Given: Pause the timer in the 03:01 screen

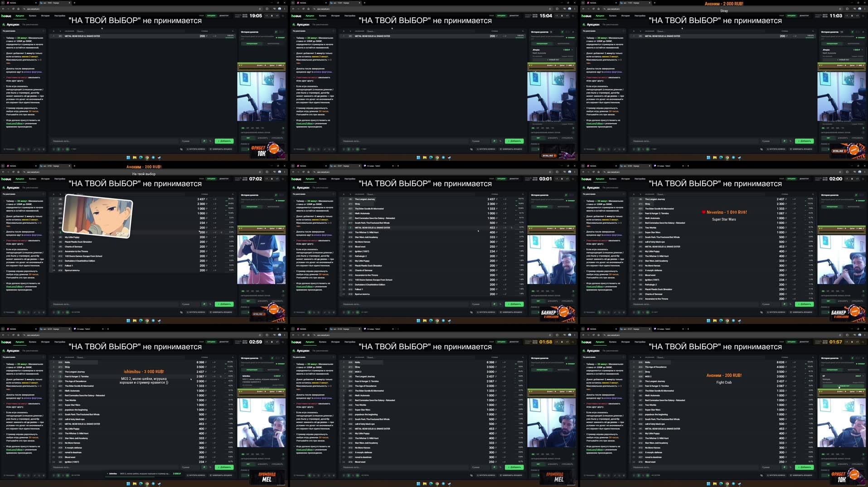Looking at the screenshot, I should tap(562, 178).
